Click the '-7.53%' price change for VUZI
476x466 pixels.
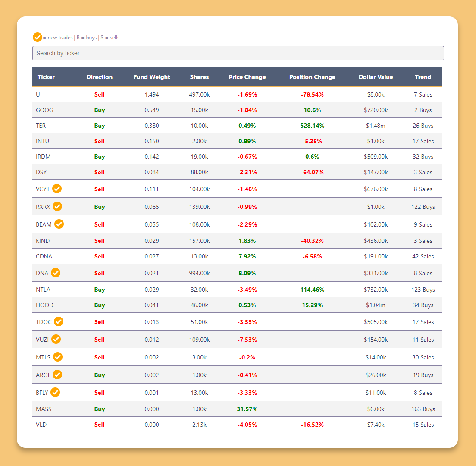click(x=247, y=339)
